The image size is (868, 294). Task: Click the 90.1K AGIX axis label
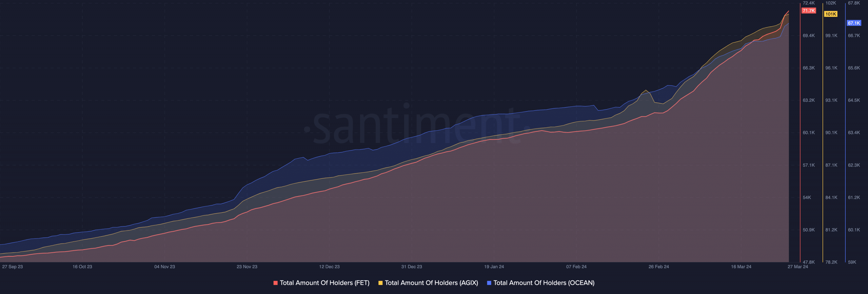tap(831, 133)
